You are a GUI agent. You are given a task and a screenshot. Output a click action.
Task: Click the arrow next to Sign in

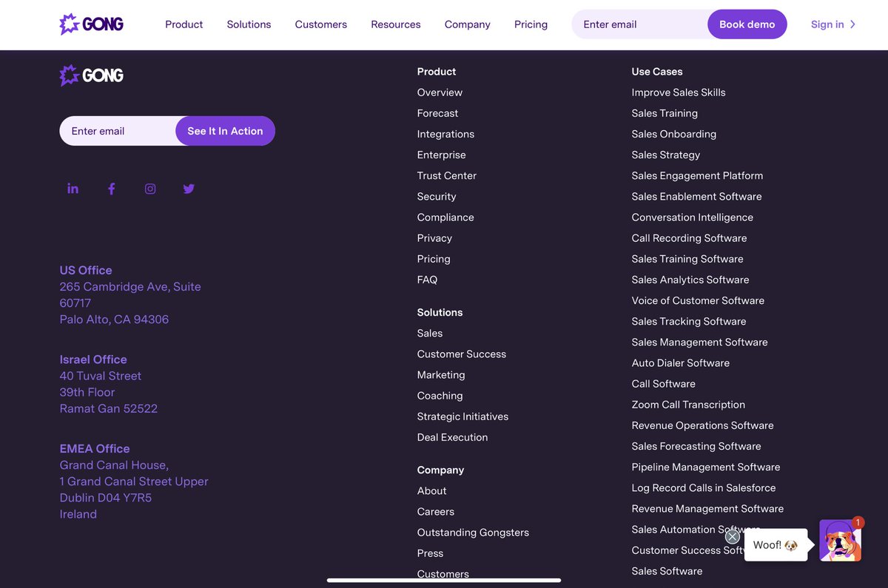click(x=852, y=24)
